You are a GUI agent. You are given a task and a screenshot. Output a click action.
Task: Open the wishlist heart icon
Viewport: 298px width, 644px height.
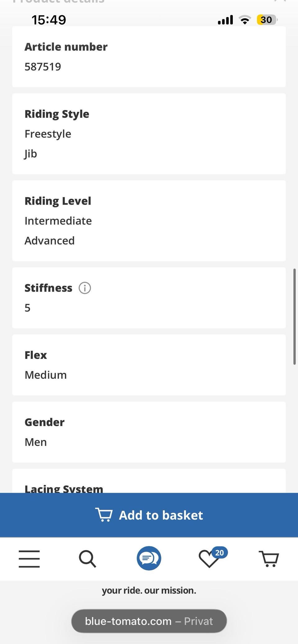coord(208,559)
